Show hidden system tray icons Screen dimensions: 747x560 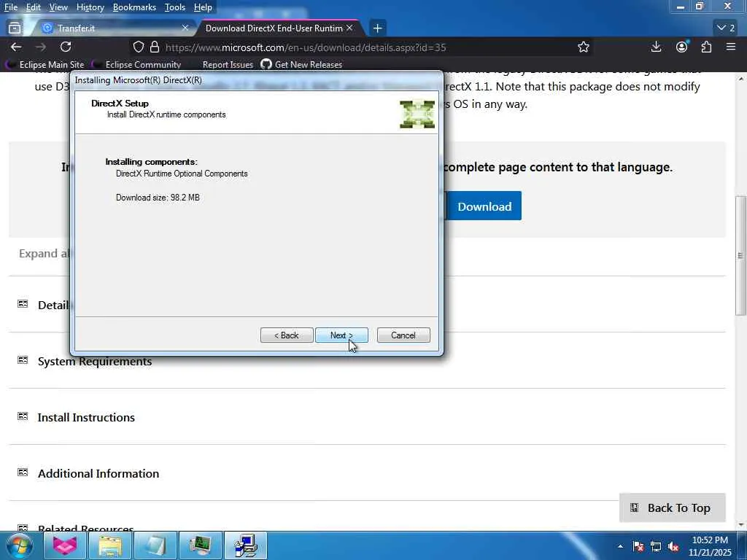620,546
